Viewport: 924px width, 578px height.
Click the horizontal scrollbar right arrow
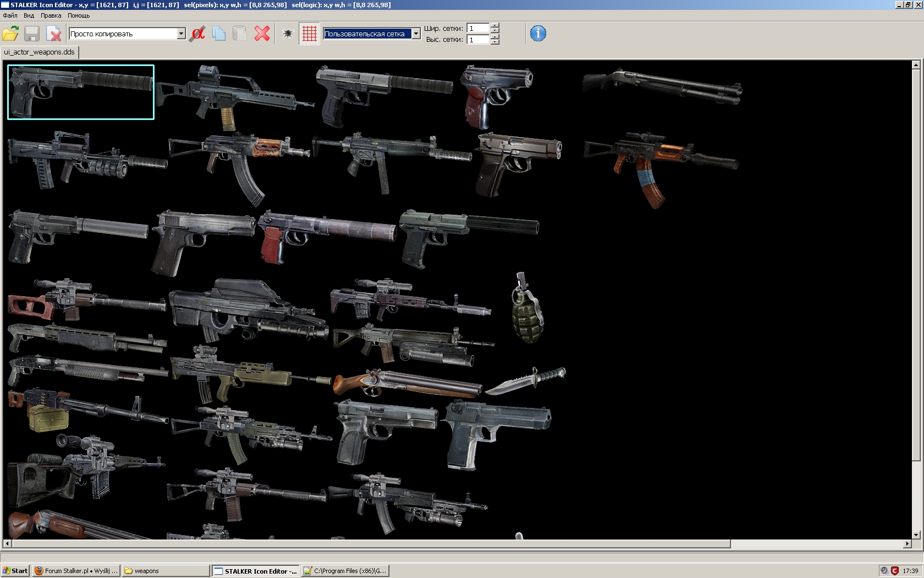pos(907,544)
